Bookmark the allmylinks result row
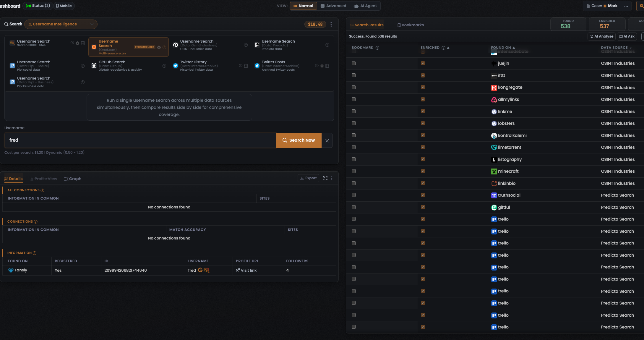The image size is (644, 340). pos(353,99)
